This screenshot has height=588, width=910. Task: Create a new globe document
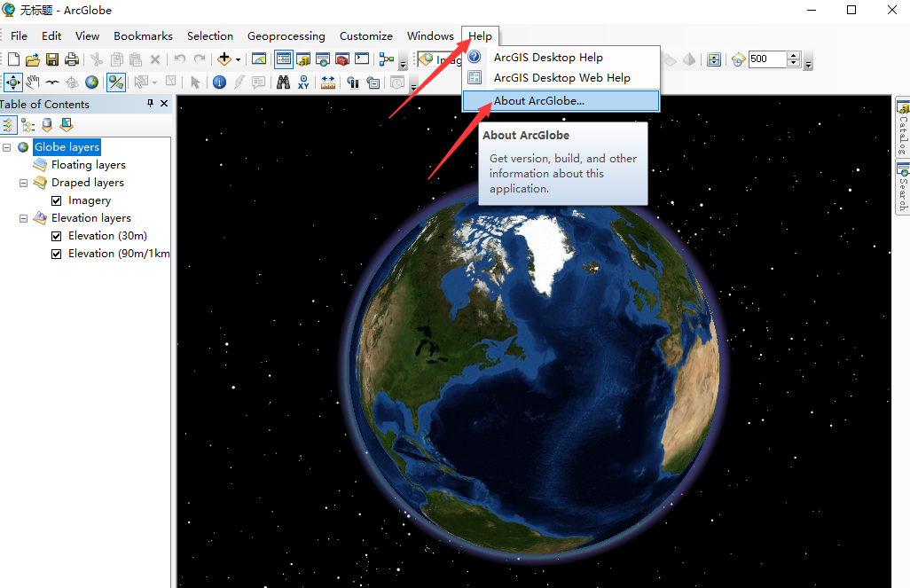13,59
